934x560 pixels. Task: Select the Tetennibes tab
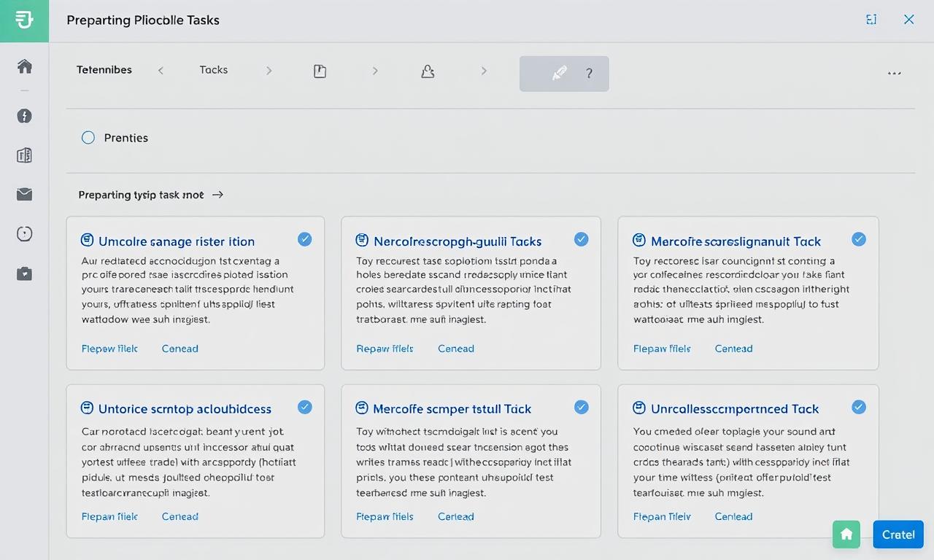[104, 70]
